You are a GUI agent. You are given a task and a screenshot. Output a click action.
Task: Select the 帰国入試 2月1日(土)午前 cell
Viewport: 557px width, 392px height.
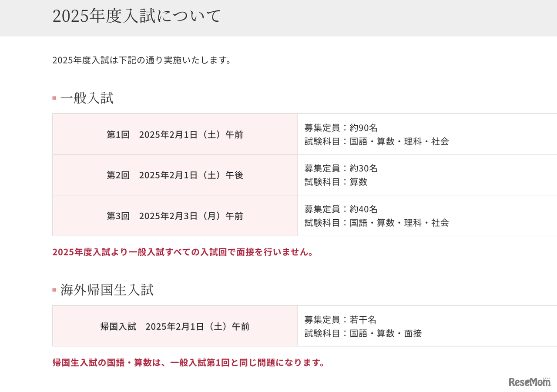tap(175, 326)
